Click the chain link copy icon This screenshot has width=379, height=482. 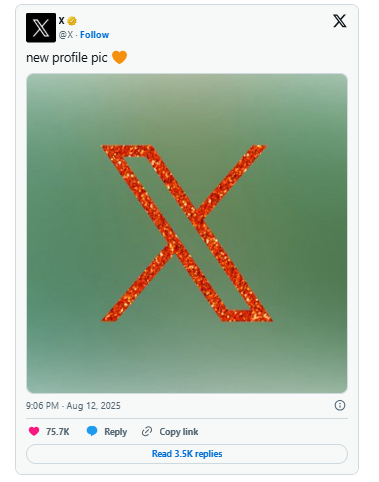point(147,431)
